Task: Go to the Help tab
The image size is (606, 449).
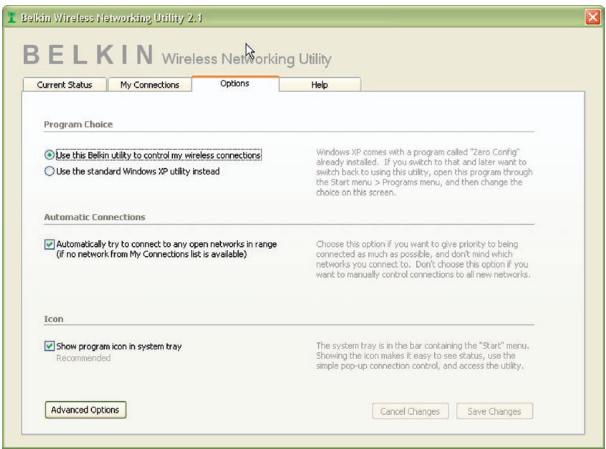Action: pos(320,85)
